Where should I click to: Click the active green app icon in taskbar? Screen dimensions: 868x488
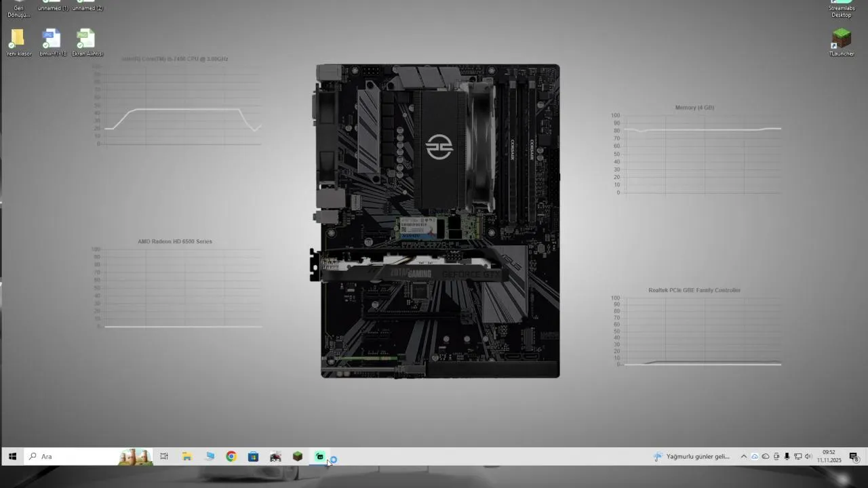pos(319,457)
